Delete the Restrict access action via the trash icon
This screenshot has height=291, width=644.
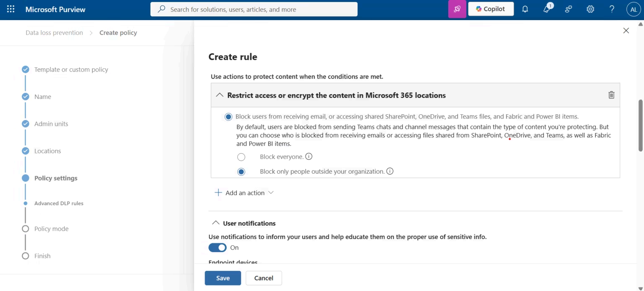pos(611,95)
